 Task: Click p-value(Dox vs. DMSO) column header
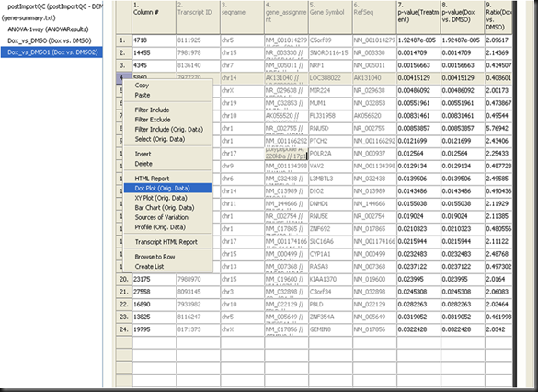coord(463,17)
